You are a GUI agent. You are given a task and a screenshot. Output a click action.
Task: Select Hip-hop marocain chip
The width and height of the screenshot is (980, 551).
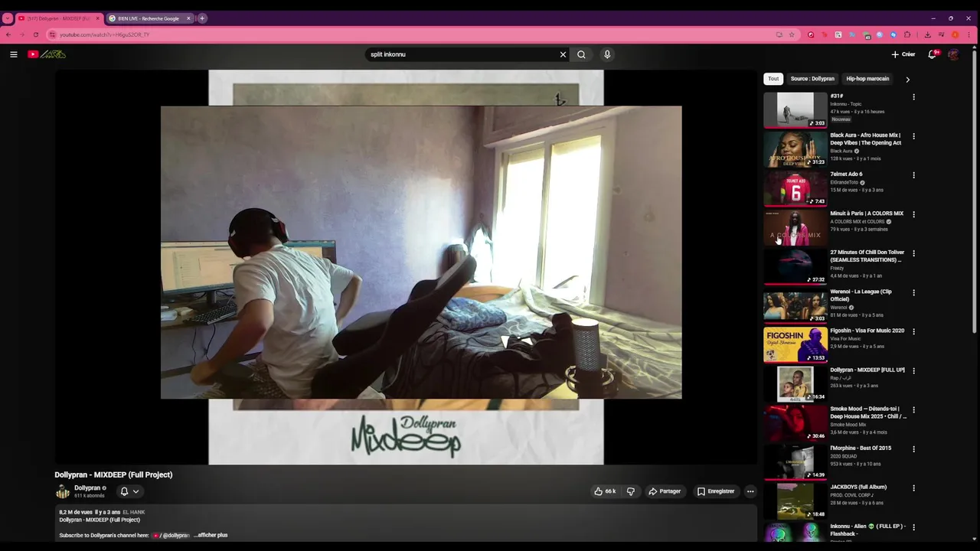tap(867, 79)
